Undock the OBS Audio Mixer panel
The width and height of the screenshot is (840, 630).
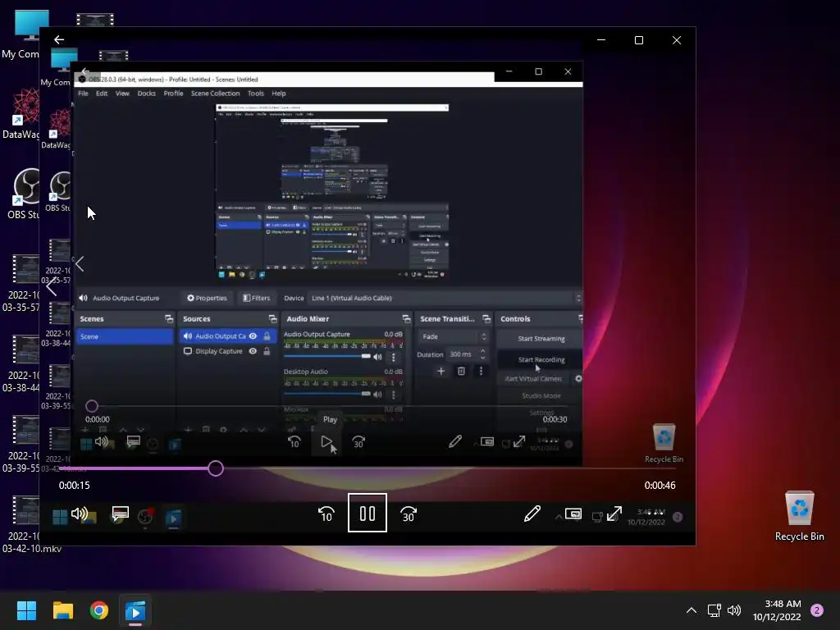point(407,319)
